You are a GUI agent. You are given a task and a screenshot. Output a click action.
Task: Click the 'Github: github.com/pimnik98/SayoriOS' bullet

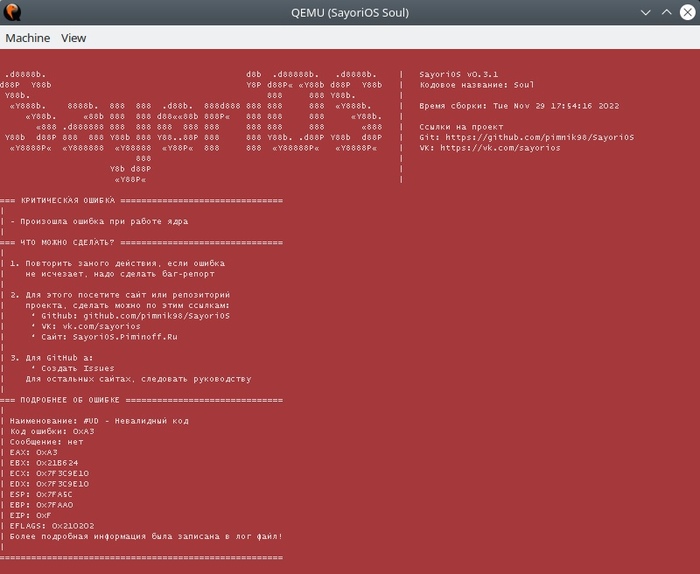click(x=131, y=316)
